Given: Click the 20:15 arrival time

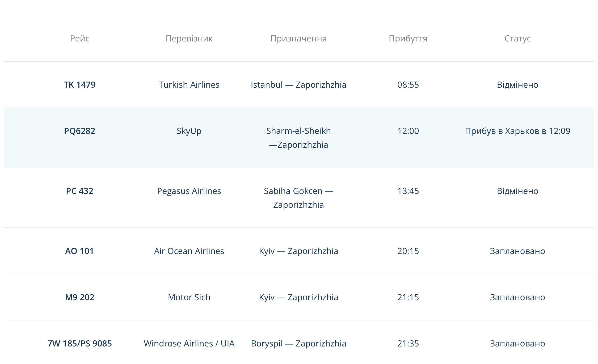Looking at the screenshot, I should [408, 251].
